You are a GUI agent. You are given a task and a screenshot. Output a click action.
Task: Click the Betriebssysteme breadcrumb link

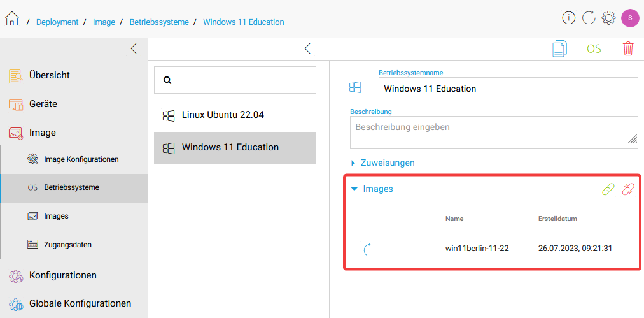point(159,22)
